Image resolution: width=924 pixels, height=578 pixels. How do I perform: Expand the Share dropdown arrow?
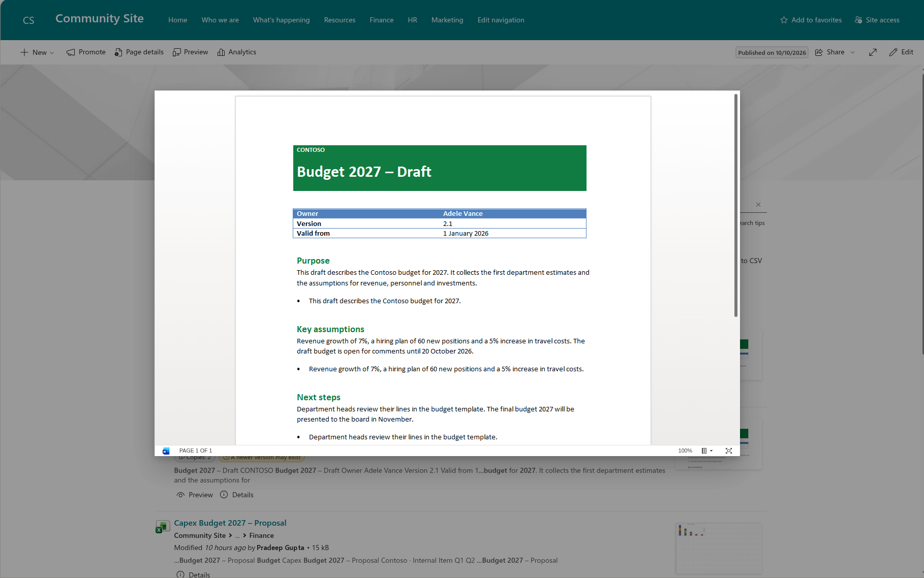click(852, 52)
